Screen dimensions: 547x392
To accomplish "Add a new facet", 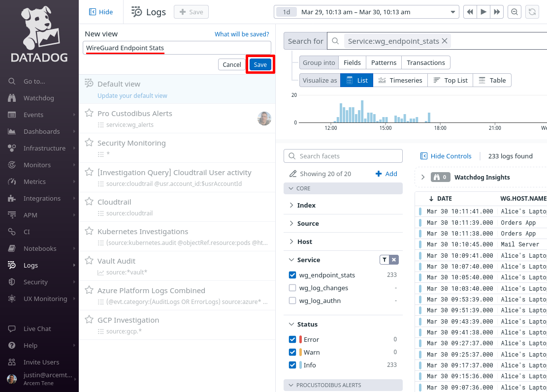I will (x=386, y=174).
